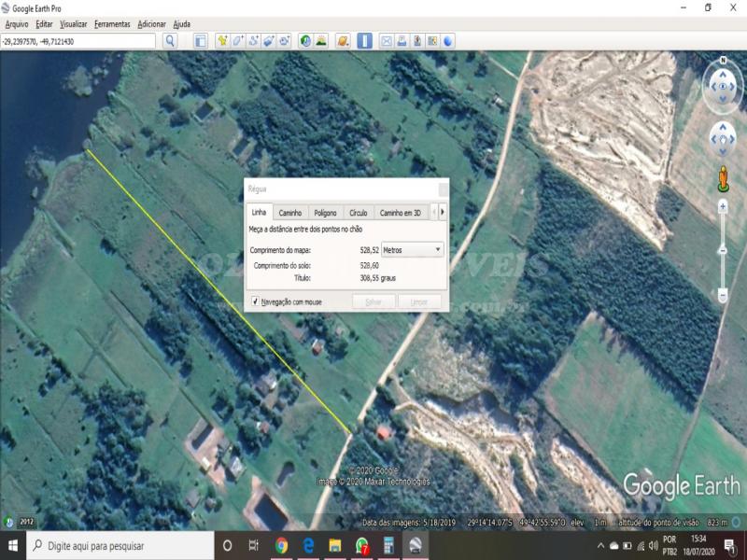
Task: Click the Limpar button
Action: point(419,301)
